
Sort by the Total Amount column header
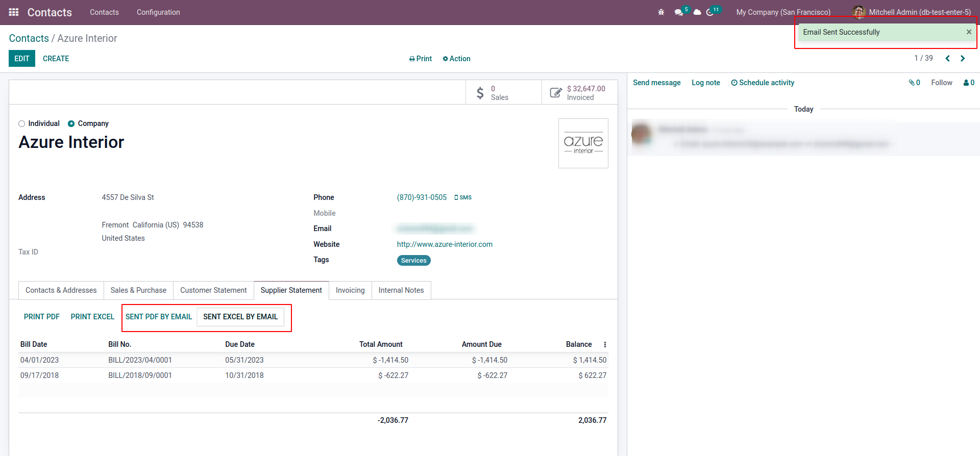(381, 344)
